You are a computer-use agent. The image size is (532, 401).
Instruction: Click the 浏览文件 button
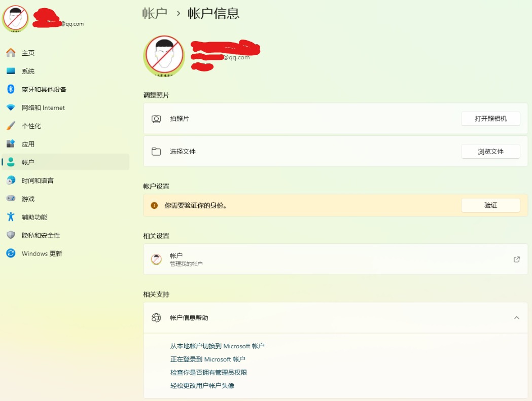coord(490,151)
